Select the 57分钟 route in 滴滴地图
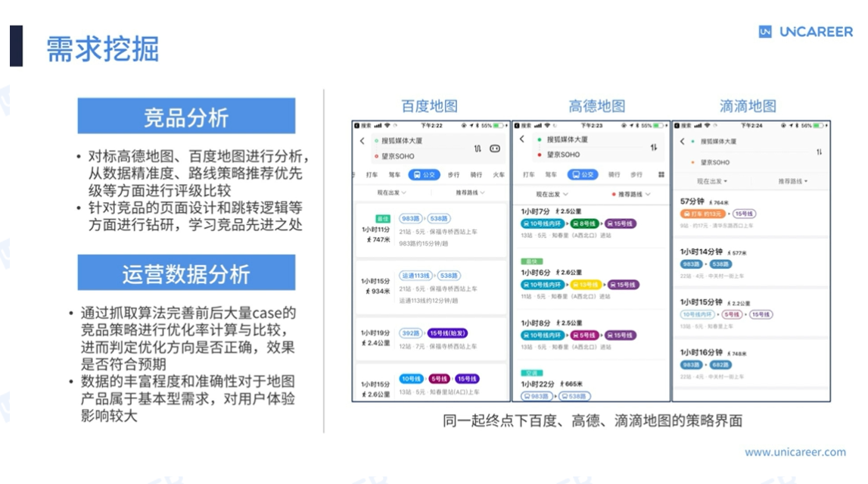The height and width of the screenshot is (484, 868). [x=751, y=214]
